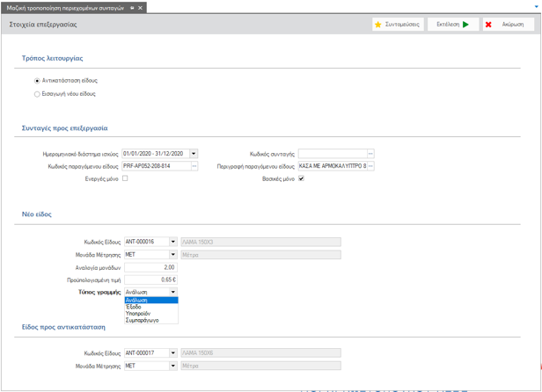Screen dimensions: 542x392
Task: Click the Εκτέλεση button
Action: point(453,25)
